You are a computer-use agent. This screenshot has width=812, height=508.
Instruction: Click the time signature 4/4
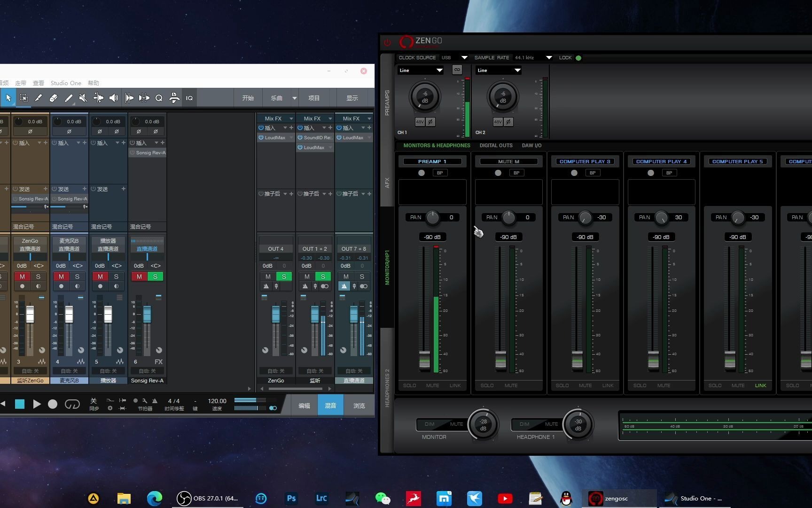pos(174,401)
